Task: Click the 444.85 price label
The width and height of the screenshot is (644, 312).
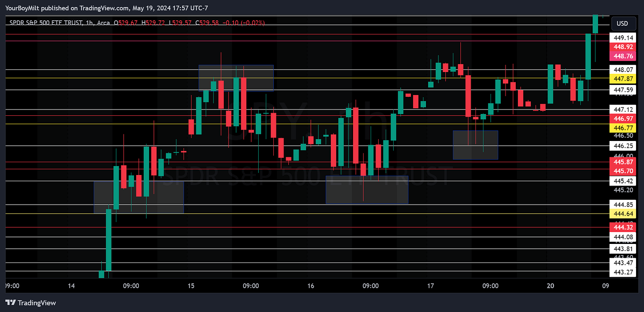Action: point(622,205)
